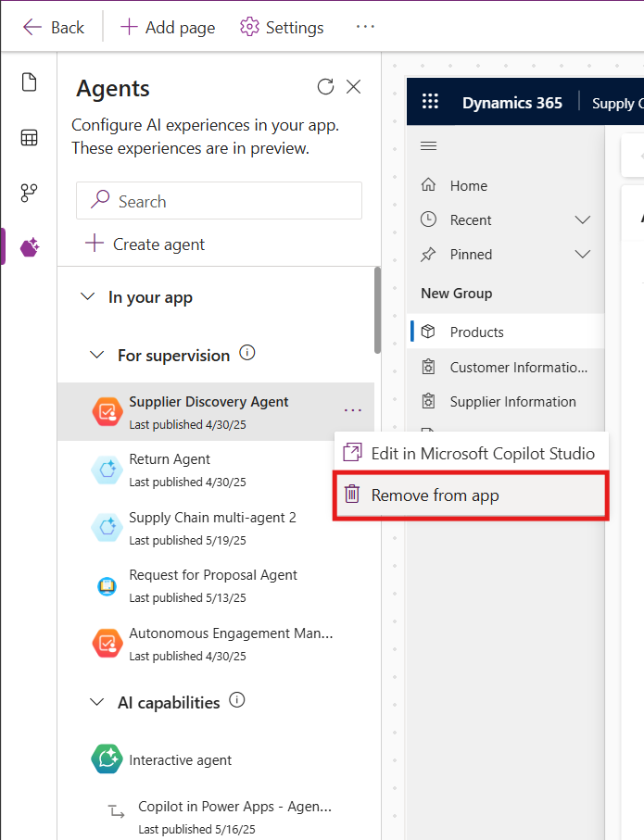Show info tooltip for AI capabilities
644x840 pixels.
237,700
